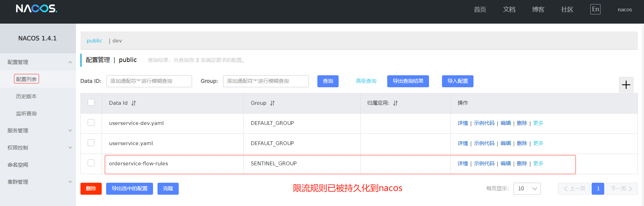Switch language with the En icon
The height and width of the screenshot is (206, 644).
(x=595, y=9)
